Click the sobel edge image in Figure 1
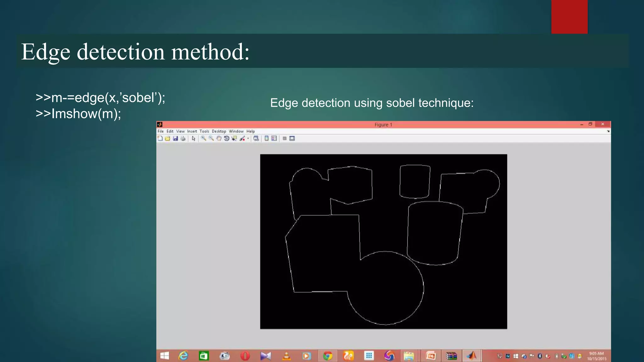The image size is (644, 362). tap(384, 241)
